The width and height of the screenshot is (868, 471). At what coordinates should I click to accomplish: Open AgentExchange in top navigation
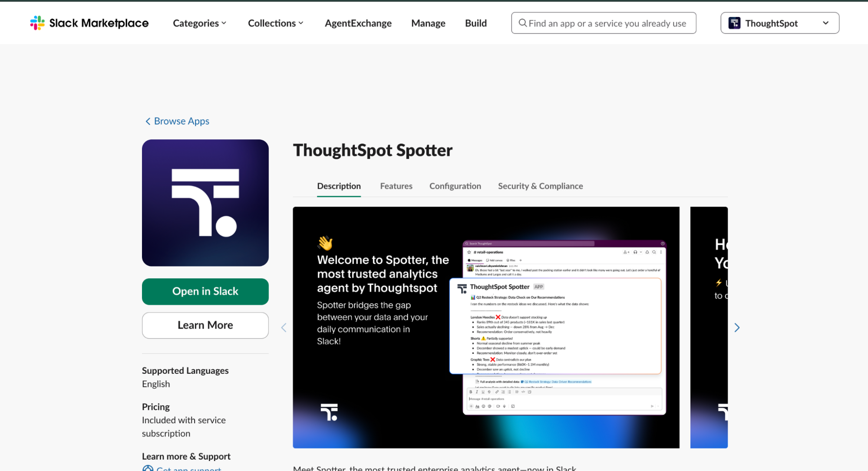[x=358, y=23]
